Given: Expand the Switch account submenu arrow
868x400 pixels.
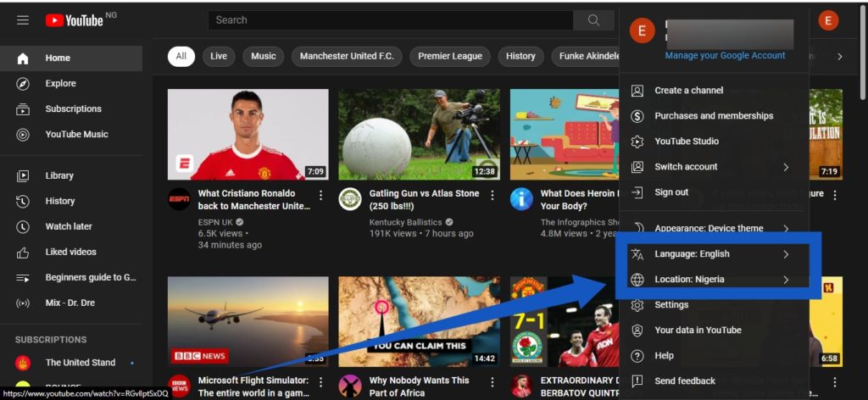Looking at the screenshot, I should click(x=786, y=167).
